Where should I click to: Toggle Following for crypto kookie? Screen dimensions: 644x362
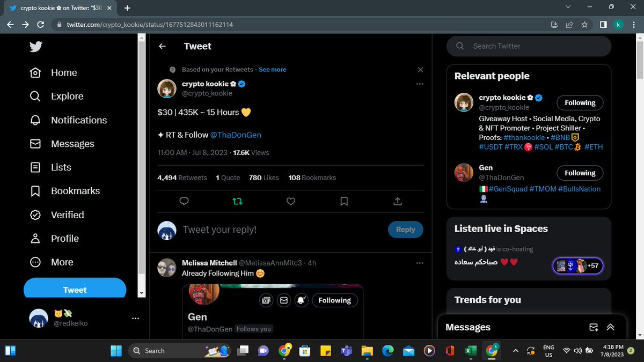click(x=580, y=103)
